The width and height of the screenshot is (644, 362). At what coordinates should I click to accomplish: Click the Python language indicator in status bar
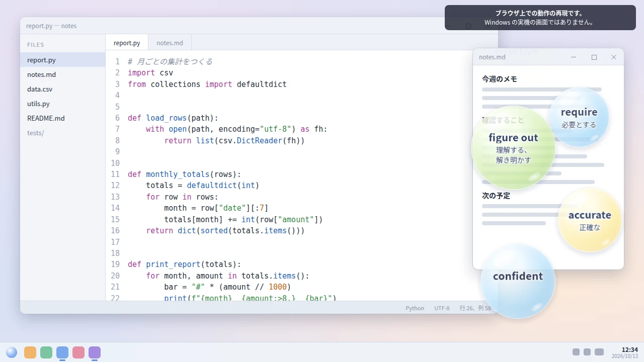click(x=415, y=308)
